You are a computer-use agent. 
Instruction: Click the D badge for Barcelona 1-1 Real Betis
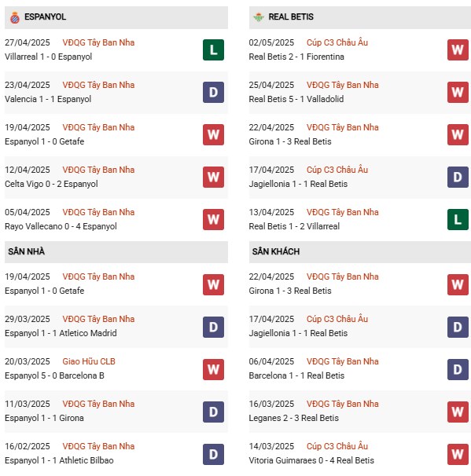click(x=458, y=369)
